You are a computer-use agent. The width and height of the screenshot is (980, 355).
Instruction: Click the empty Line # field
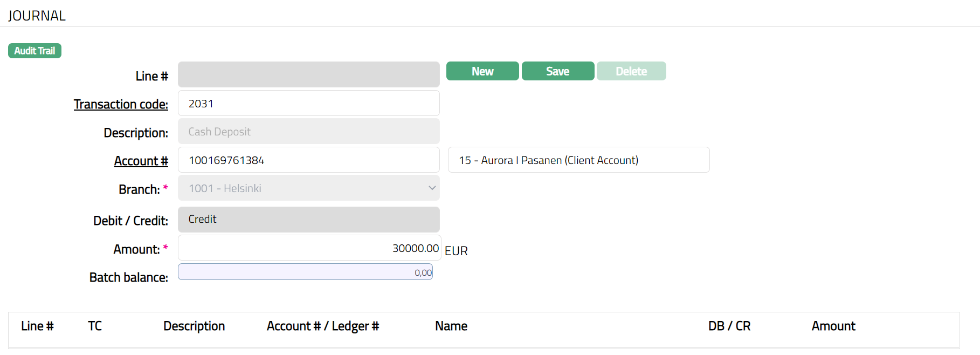pyautogui.click(x=308, y=74)
